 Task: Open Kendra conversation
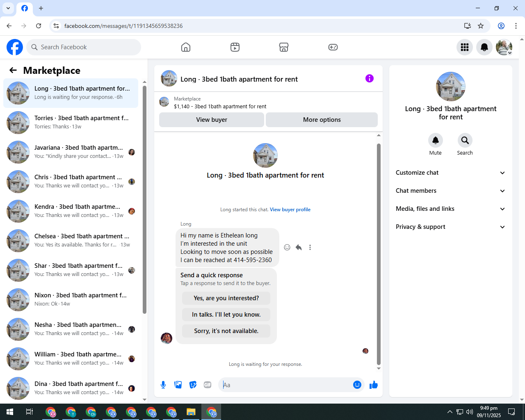[71, 211]
